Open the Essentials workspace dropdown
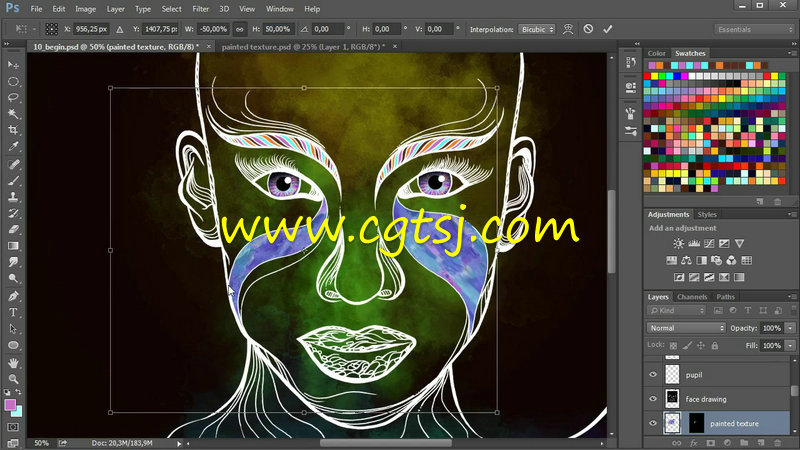This screenshot has width=800, height=450. [x=755, y=29]
